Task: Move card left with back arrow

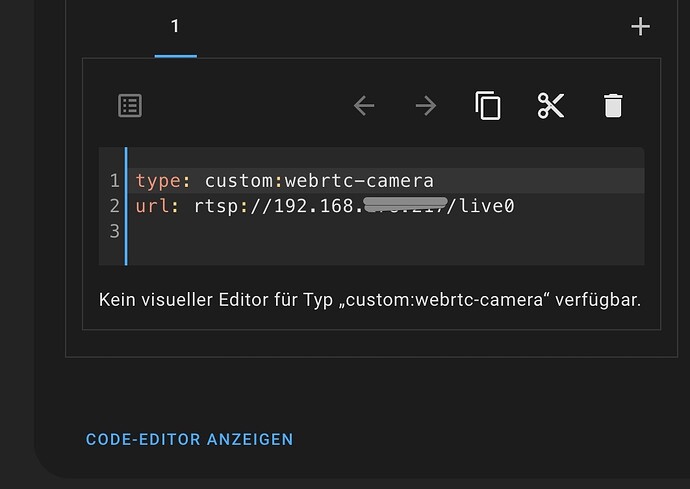Action: click(x=364, y=106)
